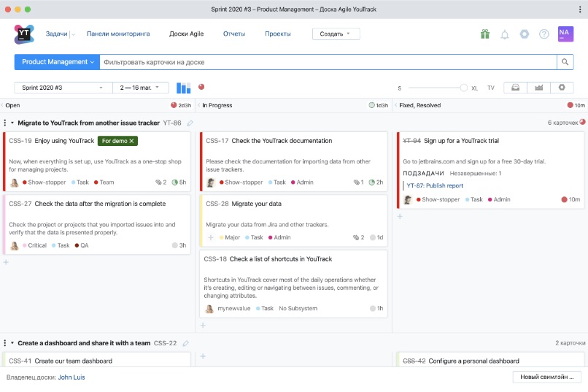This screenshot has width=588, height=392.
Task: Click window kebab menu in title bar
Action: click(x=580, y=9)
